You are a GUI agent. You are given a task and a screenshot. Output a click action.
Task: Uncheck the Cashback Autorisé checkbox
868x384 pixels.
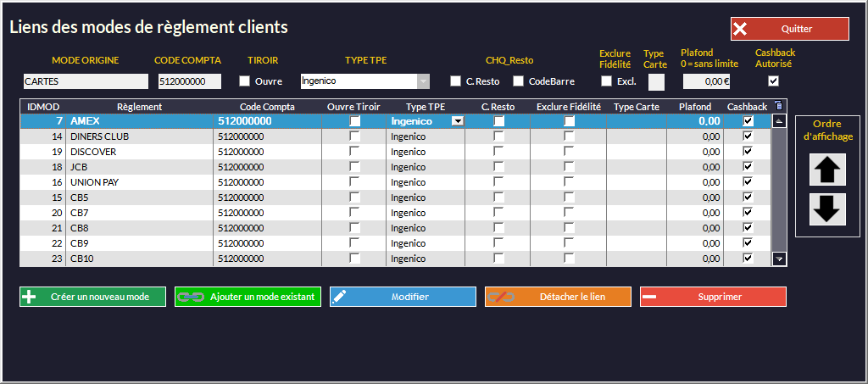coord(773,81)
